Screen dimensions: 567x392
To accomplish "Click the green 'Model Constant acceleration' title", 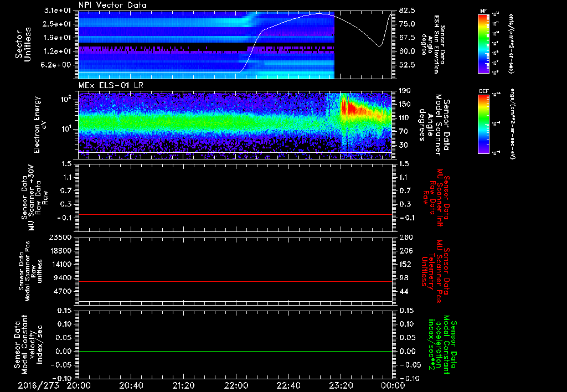I will click(x=442, y=344).
